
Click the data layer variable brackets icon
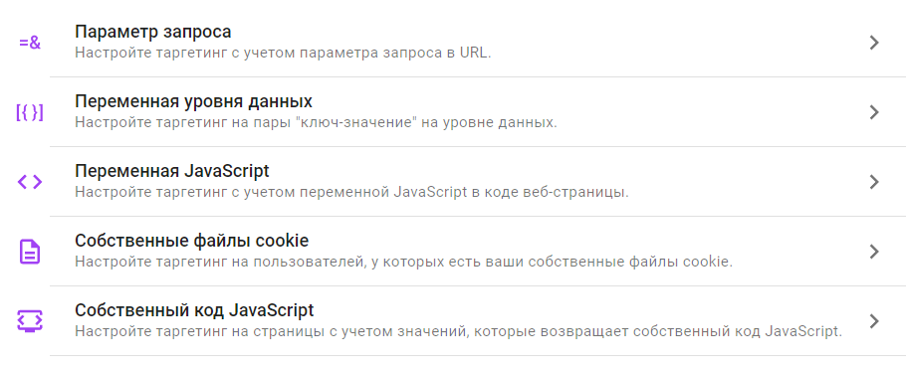29,113
